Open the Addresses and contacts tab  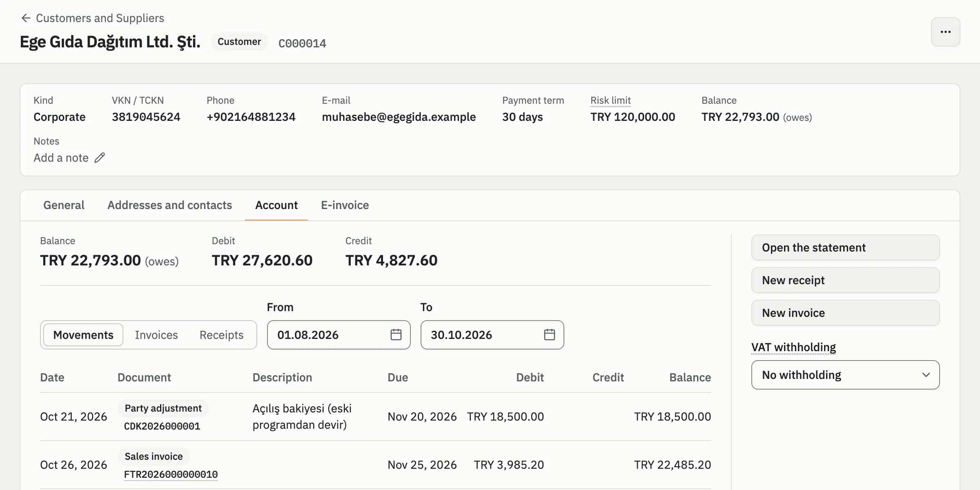[169, 205]
